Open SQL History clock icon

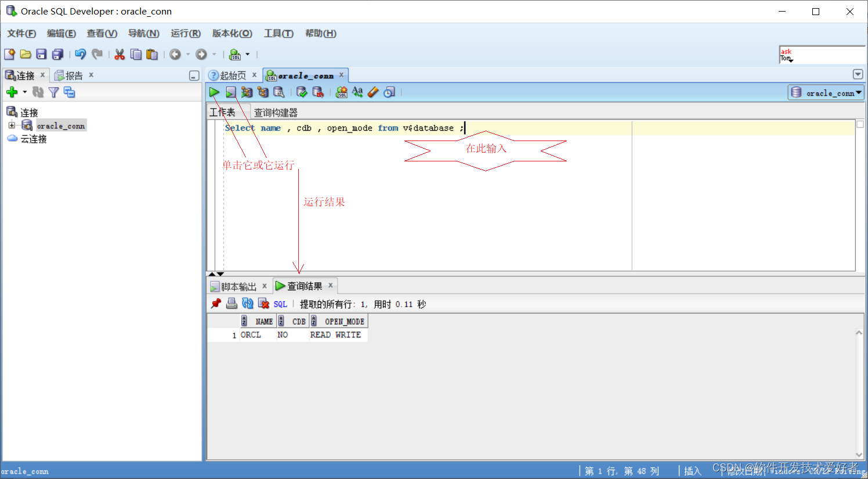(x=389, y=92)
